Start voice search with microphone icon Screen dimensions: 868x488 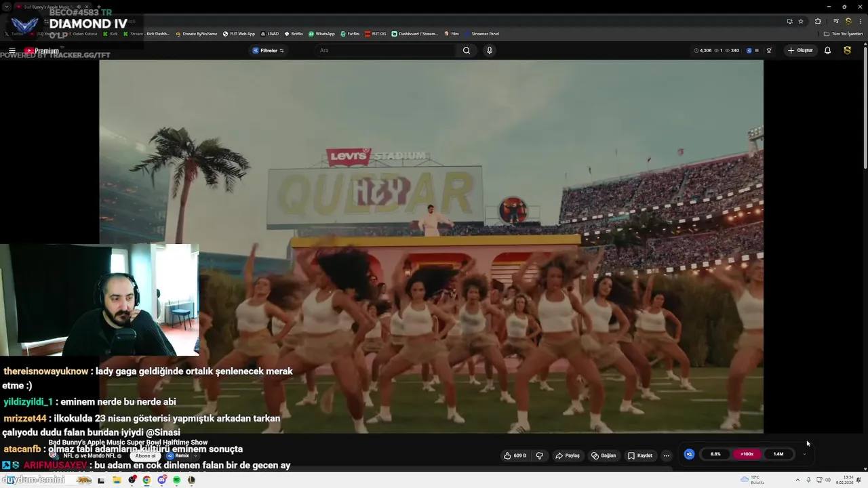[489, 50]
